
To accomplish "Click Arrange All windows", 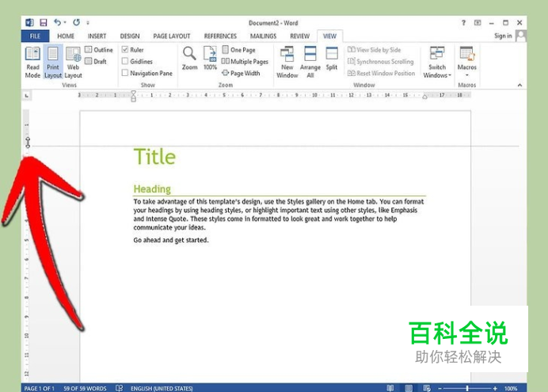I will click(310, 63).
